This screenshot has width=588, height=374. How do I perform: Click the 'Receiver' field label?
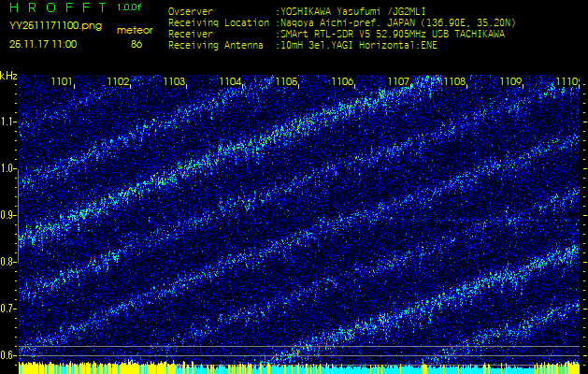coord(191,35)
